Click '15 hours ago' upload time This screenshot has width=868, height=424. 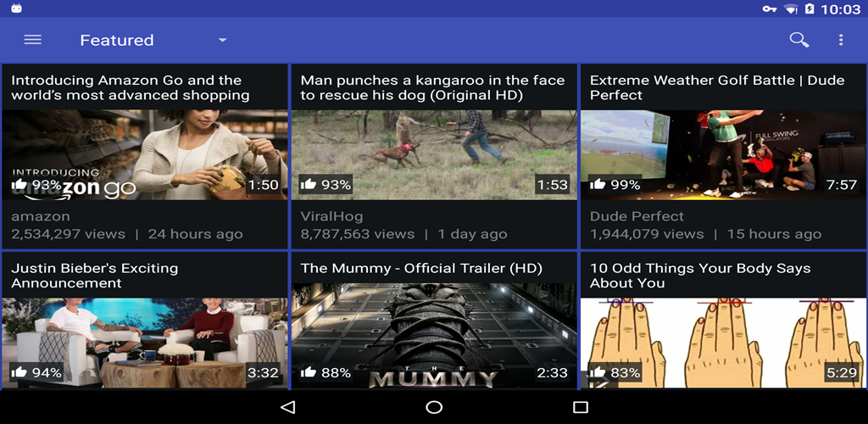point(774,234)
